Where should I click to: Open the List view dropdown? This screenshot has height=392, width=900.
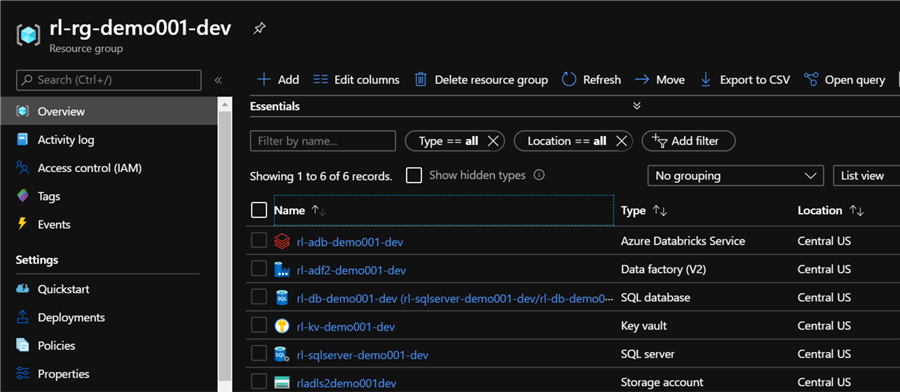coord(866,176)
